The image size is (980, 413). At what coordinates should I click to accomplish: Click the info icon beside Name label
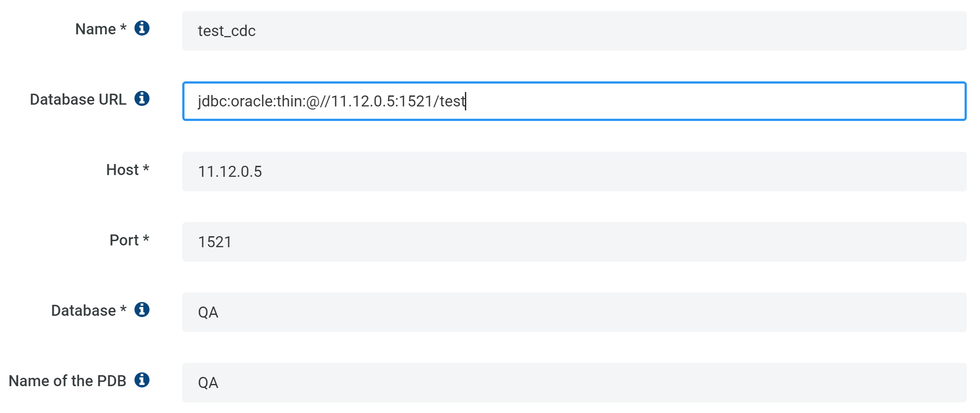coord(142,28)
